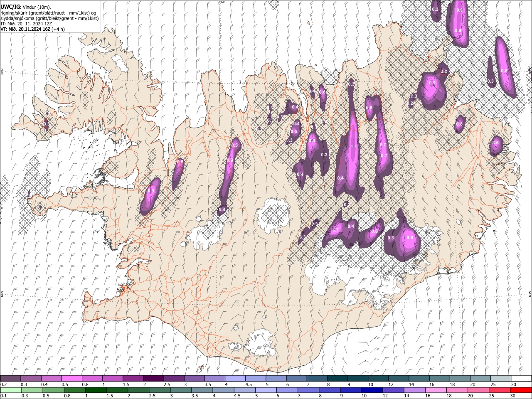The width and height of the screenshot is (532, 399).
Task: Choose the light lavender swatch between snow 4 and 4.5
Action: click(x=235, y=379)
